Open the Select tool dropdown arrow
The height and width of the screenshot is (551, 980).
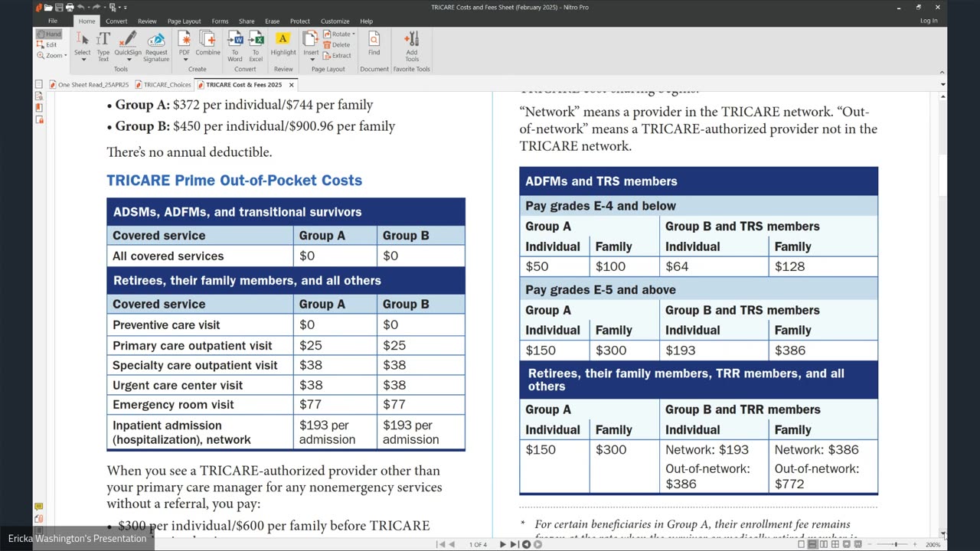click(82, 60)
